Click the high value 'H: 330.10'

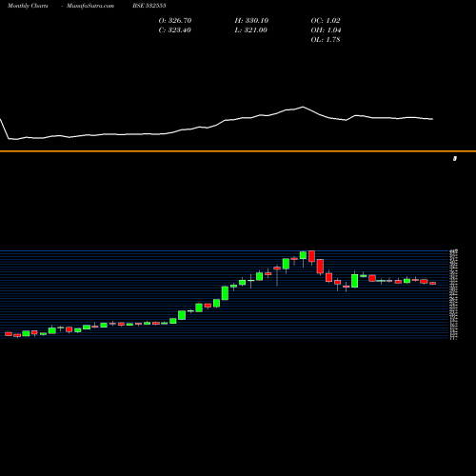(x=251, y=21)
